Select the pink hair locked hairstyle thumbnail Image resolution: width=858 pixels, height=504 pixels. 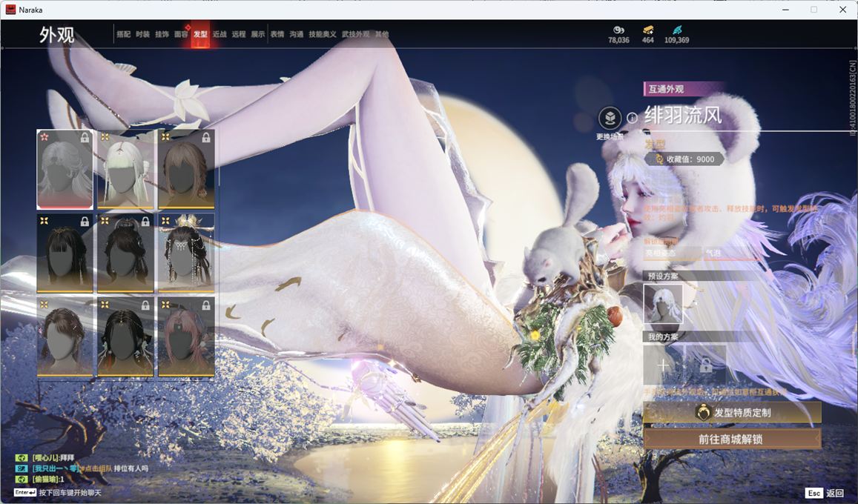(x=186, y=337)
